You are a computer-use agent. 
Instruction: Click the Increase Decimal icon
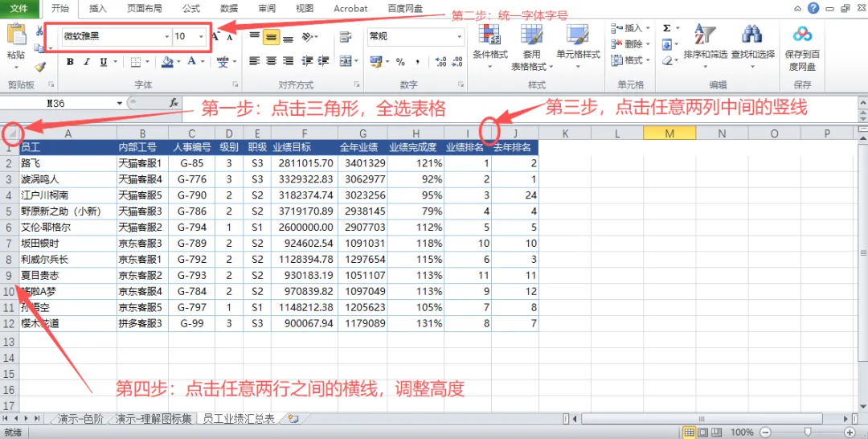tap(440, 62)
